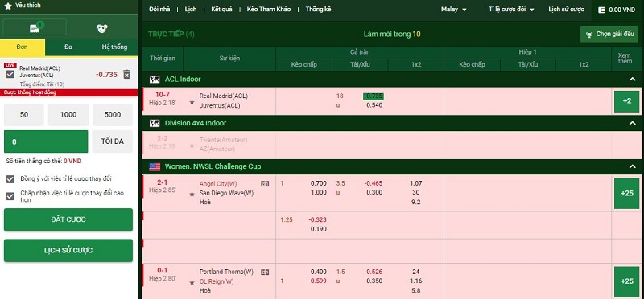The height and width of the screenshot is (299, 644).
Task: Favorite Portland Thorns vs OL Reign with the star
Action: (x=192, y=282)
